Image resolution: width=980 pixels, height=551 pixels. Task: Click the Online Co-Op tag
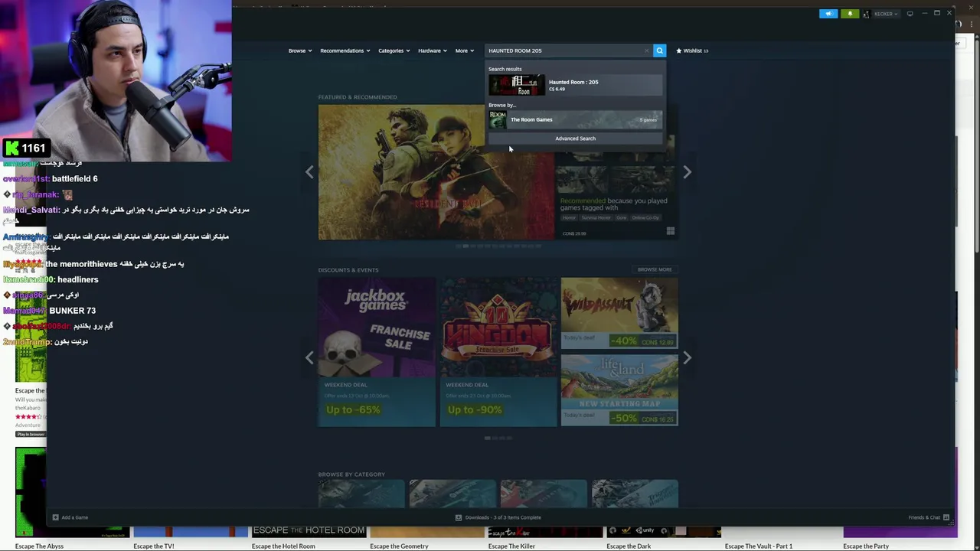[645, 217]
